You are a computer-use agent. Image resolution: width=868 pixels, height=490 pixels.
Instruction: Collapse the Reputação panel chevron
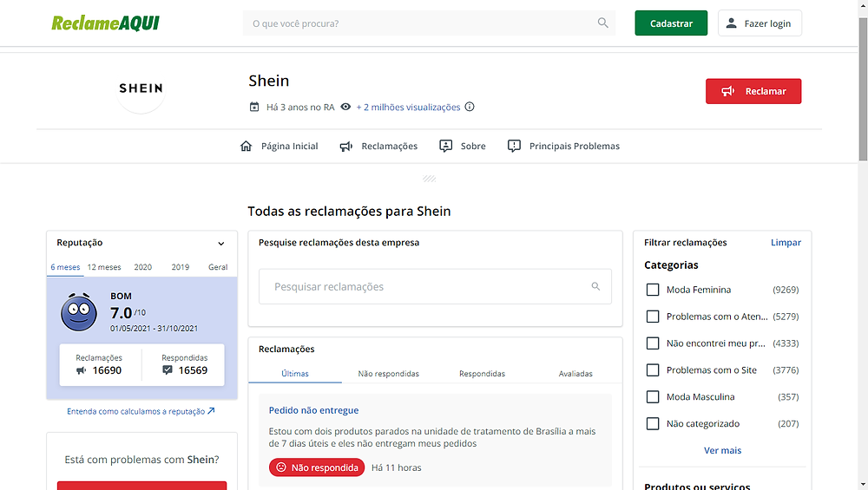220,244
